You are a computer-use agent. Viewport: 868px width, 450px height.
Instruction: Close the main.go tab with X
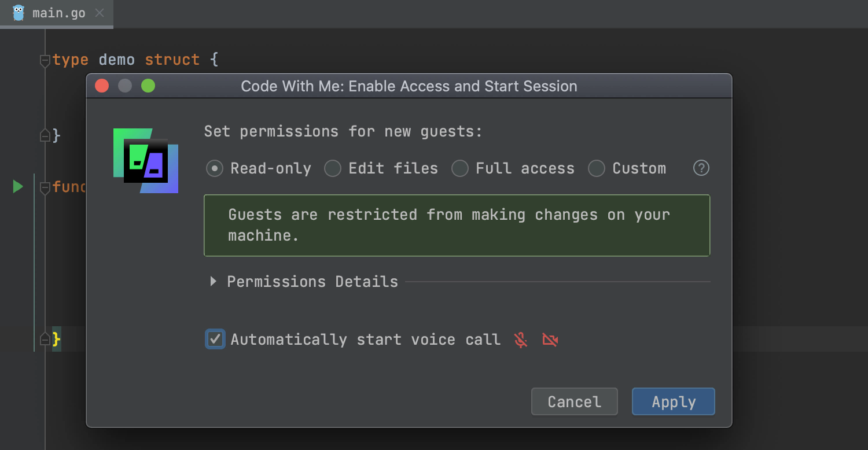(100, 13)
